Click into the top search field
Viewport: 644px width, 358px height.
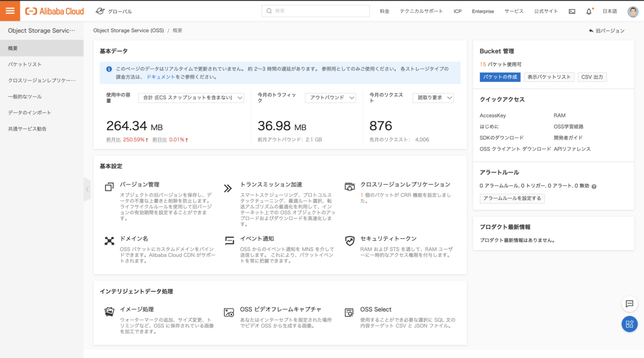tap(316, 11)
